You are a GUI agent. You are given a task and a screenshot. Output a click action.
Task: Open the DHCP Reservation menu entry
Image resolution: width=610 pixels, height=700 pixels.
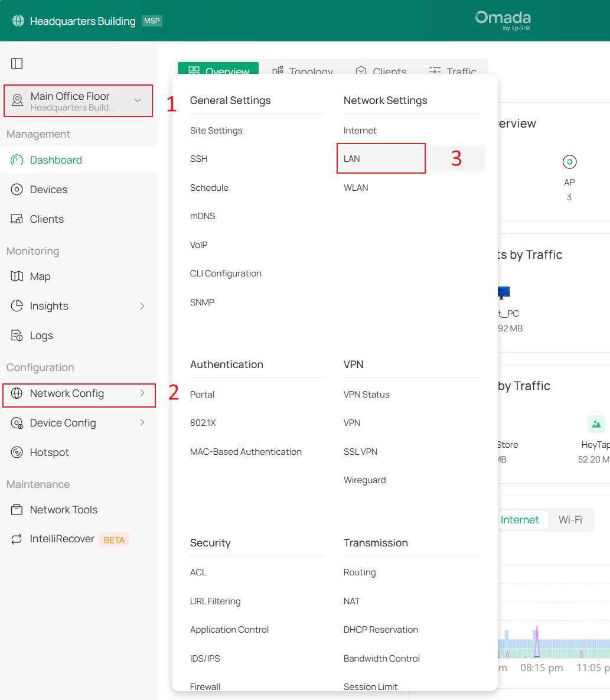(x=381, y=630)
